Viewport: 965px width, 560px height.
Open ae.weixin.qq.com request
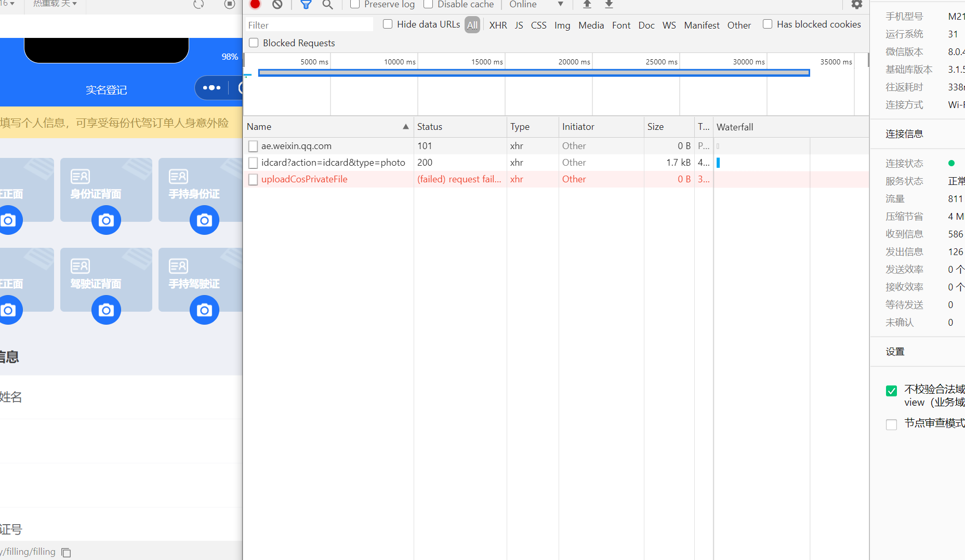point(296,146)
